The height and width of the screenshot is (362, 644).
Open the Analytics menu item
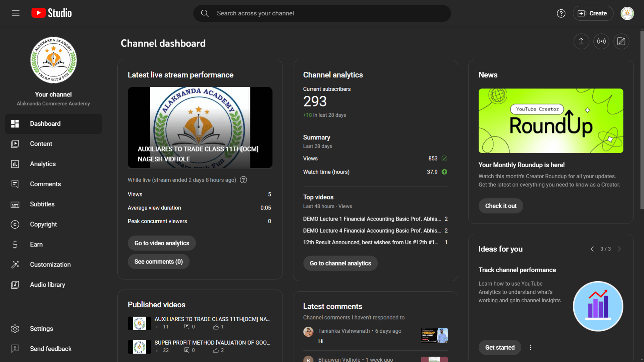click(x=53, y=164)
